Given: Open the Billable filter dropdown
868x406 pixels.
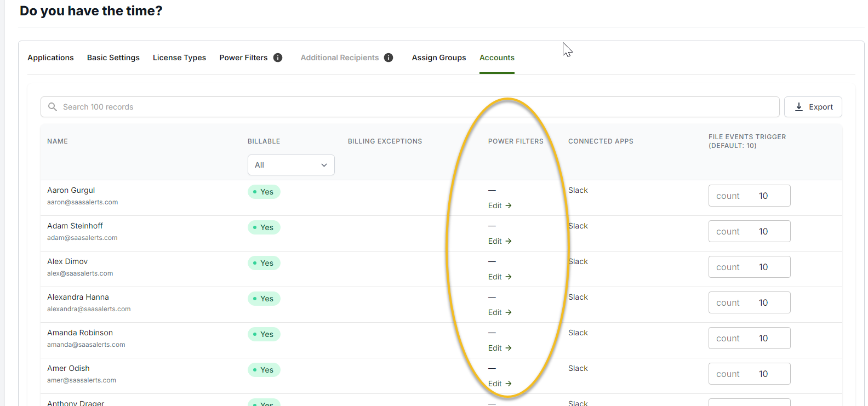Looking at the screenshot, I should tap(291, 165).
